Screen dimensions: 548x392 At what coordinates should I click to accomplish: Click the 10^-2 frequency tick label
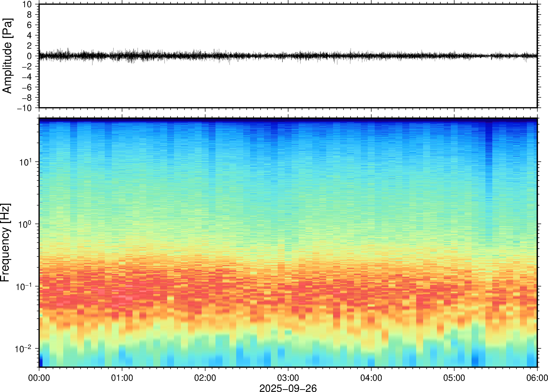point(23,349)
